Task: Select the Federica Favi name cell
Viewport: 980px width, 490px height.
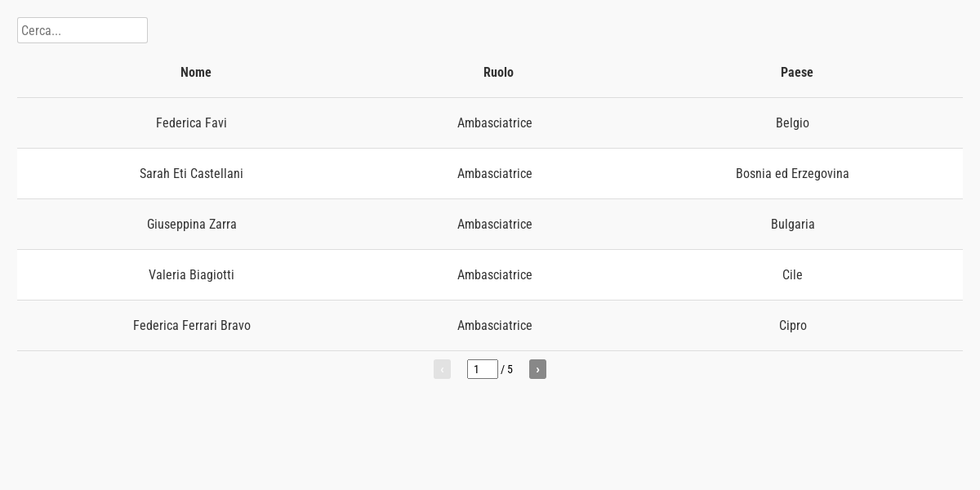Action: 191,123
